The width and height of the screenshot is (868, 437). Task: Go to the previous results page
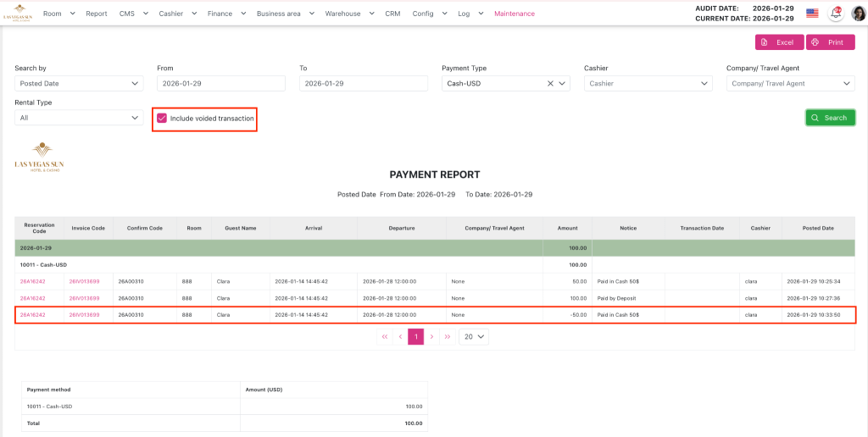(400, 336)
